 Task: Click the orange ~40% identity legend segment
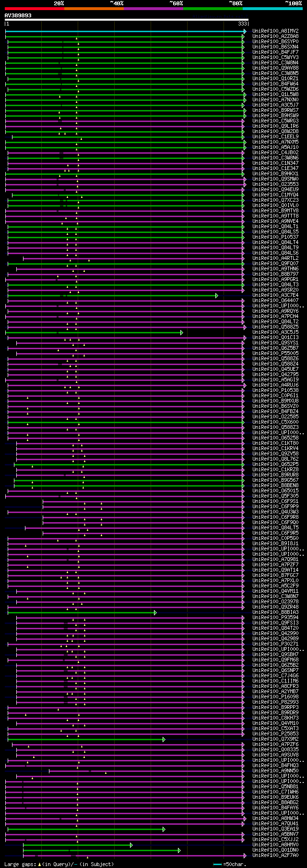(x=94, y=9)
